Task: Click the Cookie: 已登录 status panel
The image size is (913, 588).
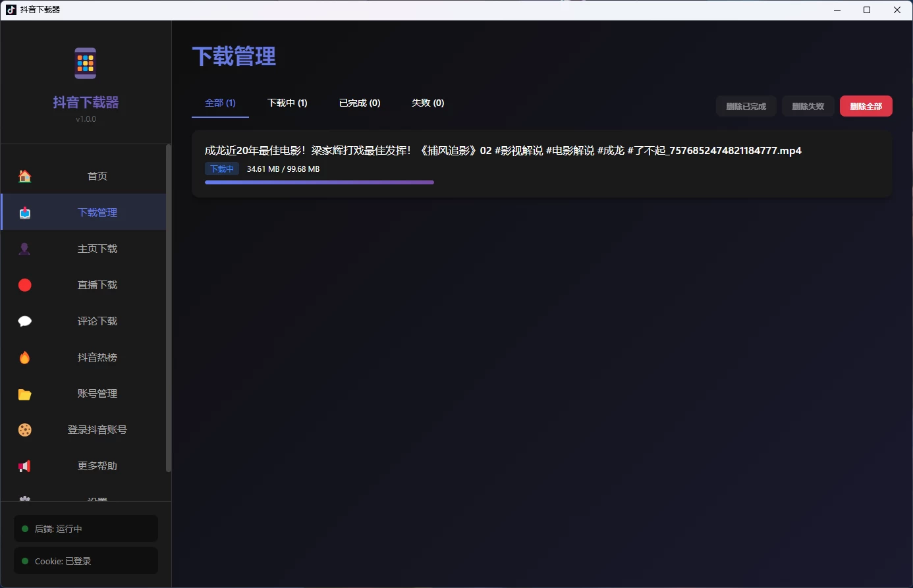Action: (85, 560)
